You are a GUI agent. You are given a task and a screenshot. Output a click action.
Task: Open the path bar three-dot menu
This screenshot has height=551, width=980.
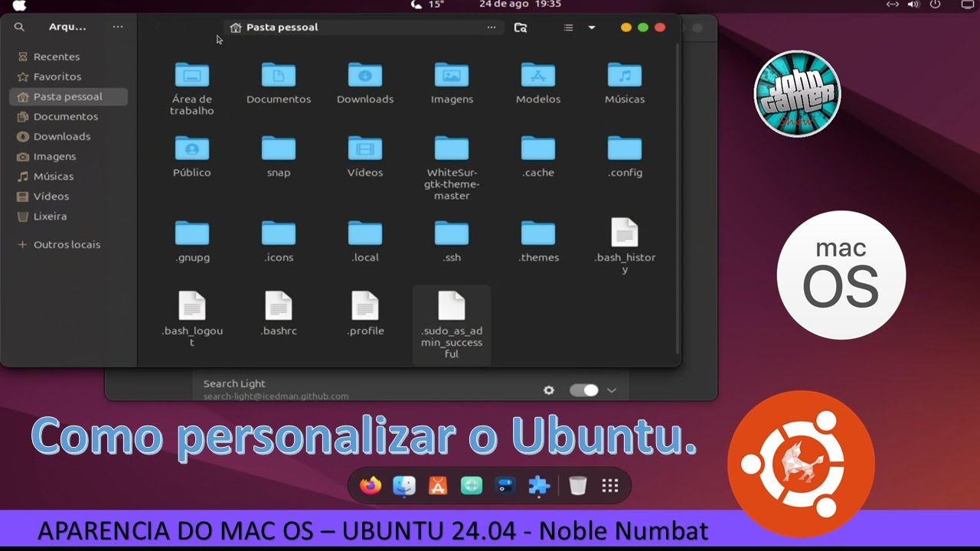(x=492, y=28)
